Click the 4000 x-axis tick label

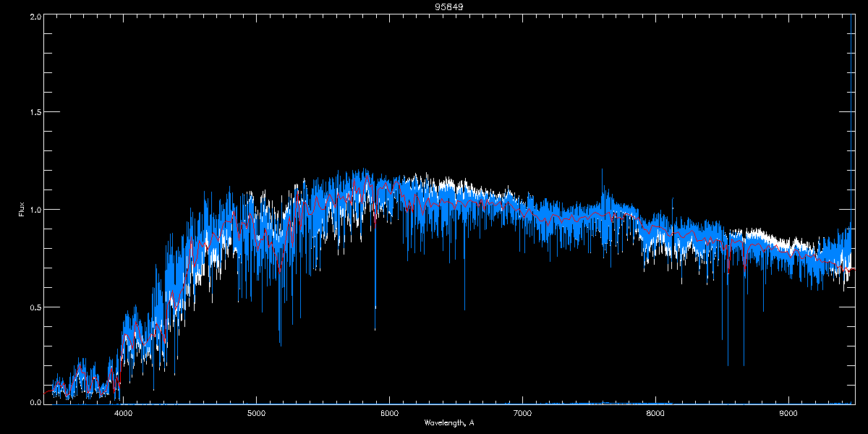[123, 414]
